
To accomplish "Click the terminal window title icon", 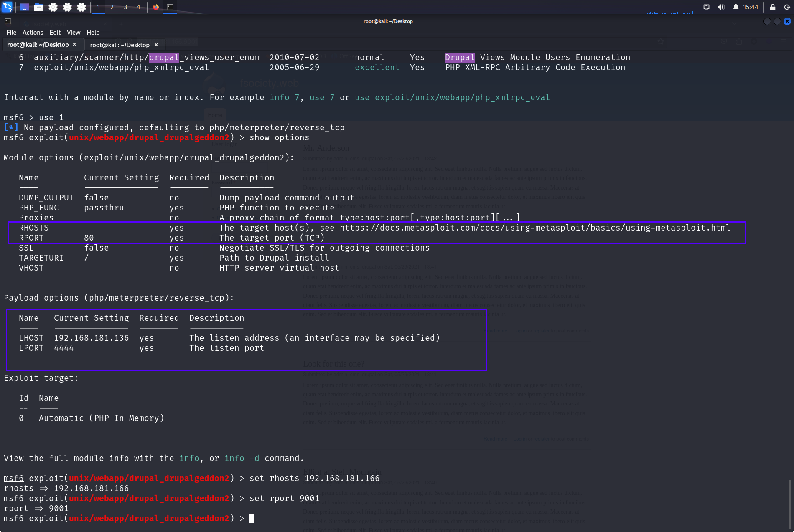I will tap(8, 21).
